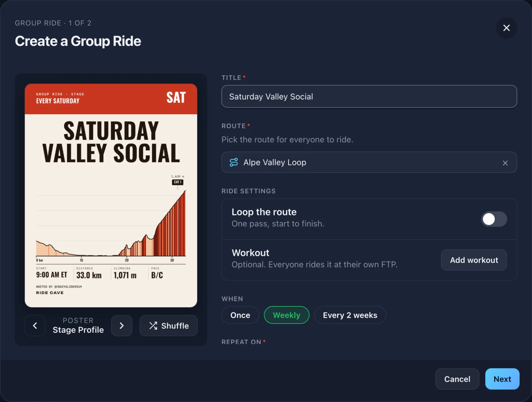Click the 'RIDE CAVE' text on poster

pyautogui.click(x=50, y=293)
